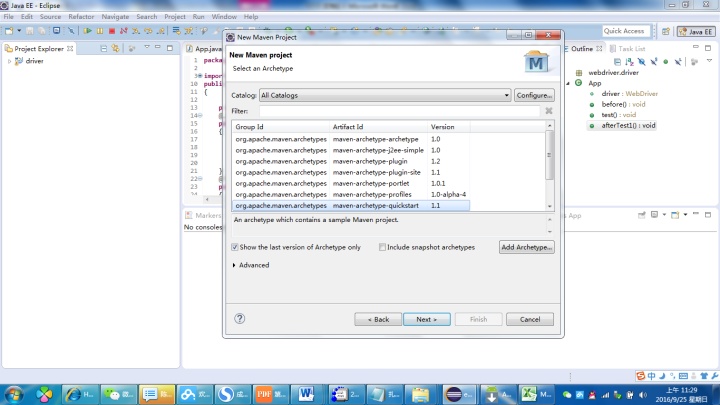Click the red Terminate stop toolbar icon

tap(112, 31)
